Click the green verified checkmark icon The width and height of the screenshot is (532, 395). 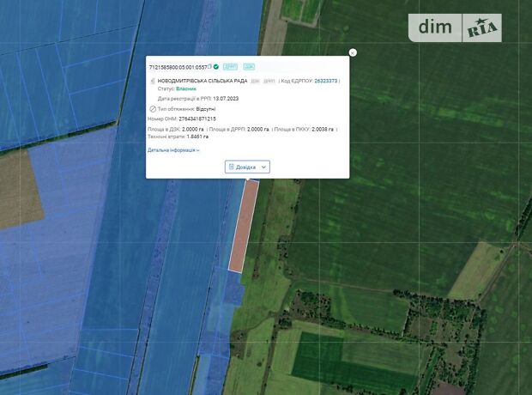tap(216, 66)
